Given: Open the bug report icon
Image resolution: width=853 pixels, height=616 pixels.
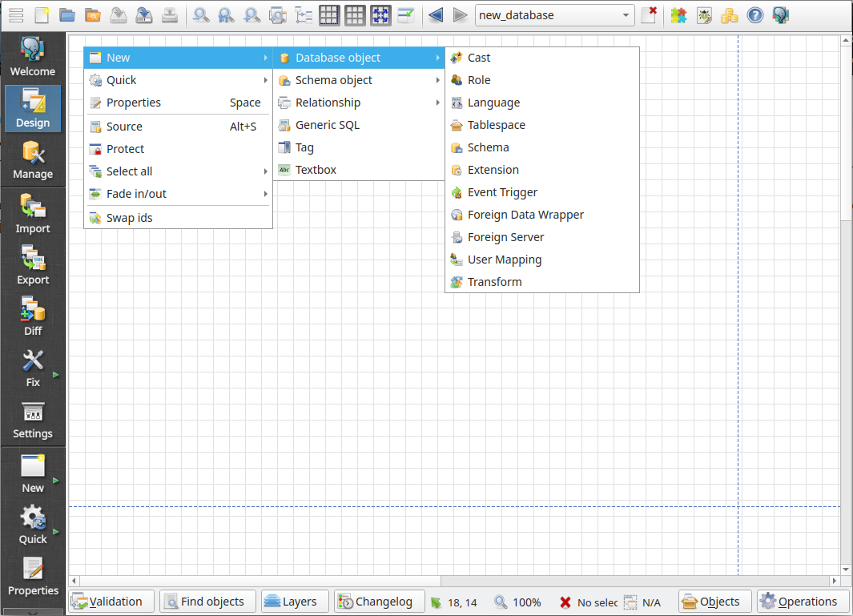Looking at the screenshot, I should (704, 15).
